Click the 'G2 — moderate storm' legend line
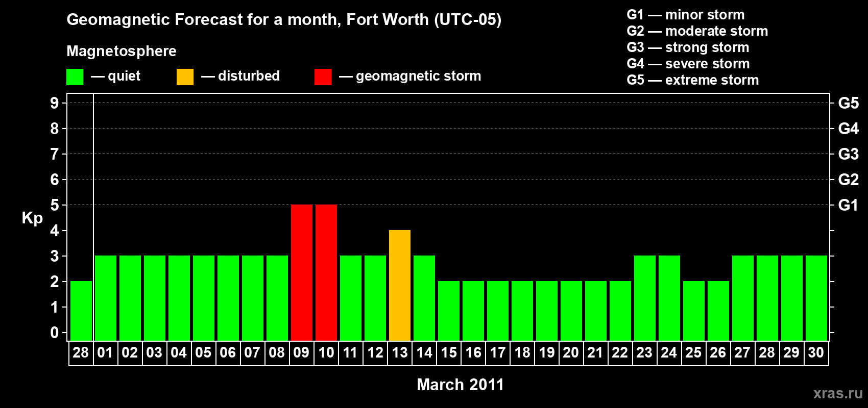This screenshot has height=408, width=868. [697, 31]
